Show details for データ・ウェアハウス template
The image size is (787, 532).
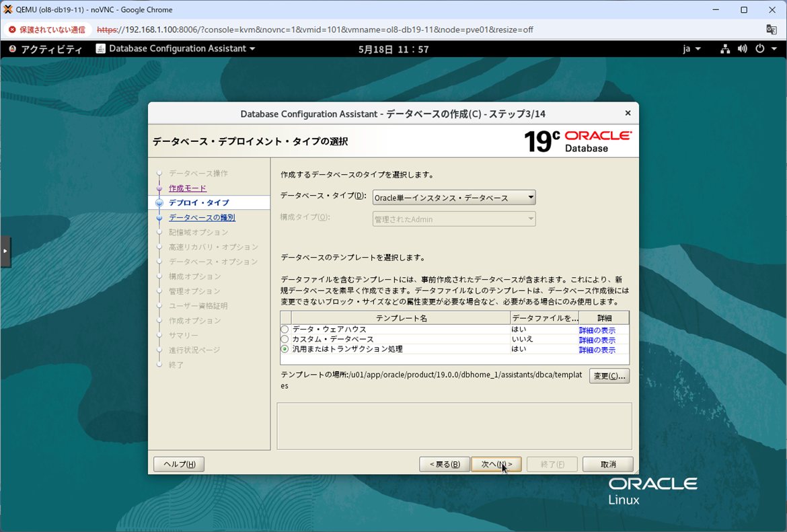pos(597,330)
